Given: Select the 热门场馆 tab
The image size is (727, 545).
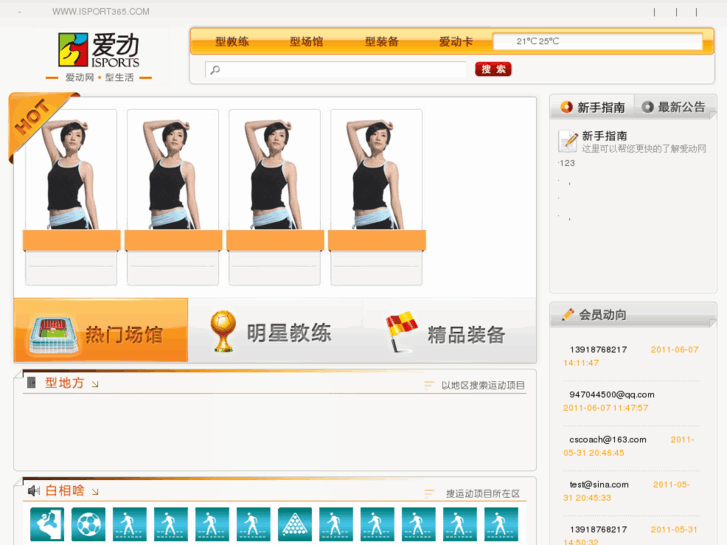Looking at the screenshot, I should pos(101,330).
